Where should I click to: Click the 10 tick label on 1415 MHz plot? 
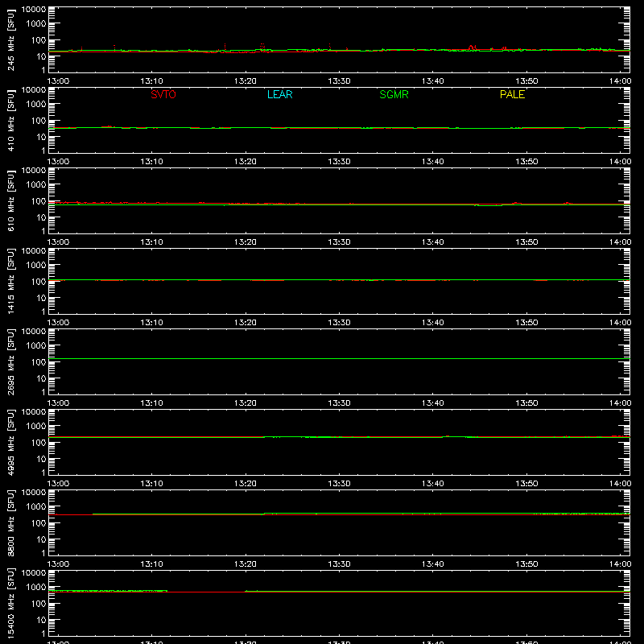point(41,298)
